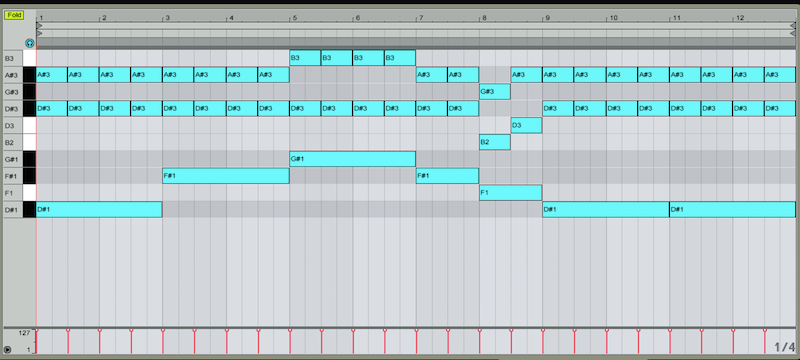
Task: Click the white D3 piano key
Action: click(29, 125)
